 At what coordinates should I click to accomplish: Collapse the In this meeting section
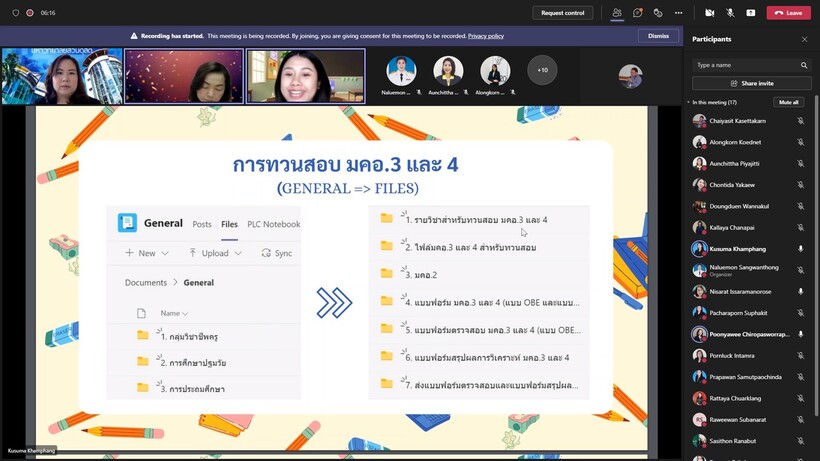click(688, 102)
